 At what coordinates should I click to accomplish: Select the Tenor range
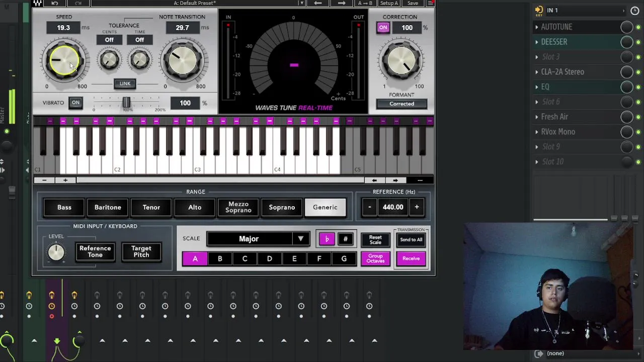click(x=151, y=207)
